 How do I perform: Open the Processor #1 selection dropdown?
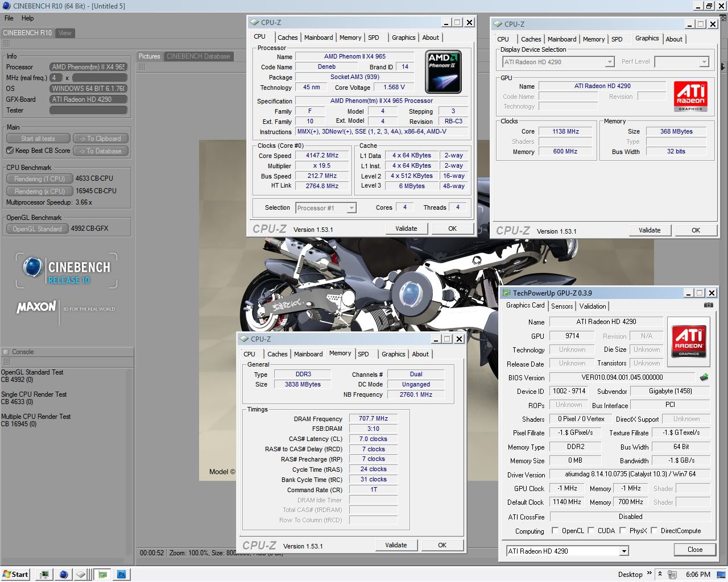click(x=326, y=208)
